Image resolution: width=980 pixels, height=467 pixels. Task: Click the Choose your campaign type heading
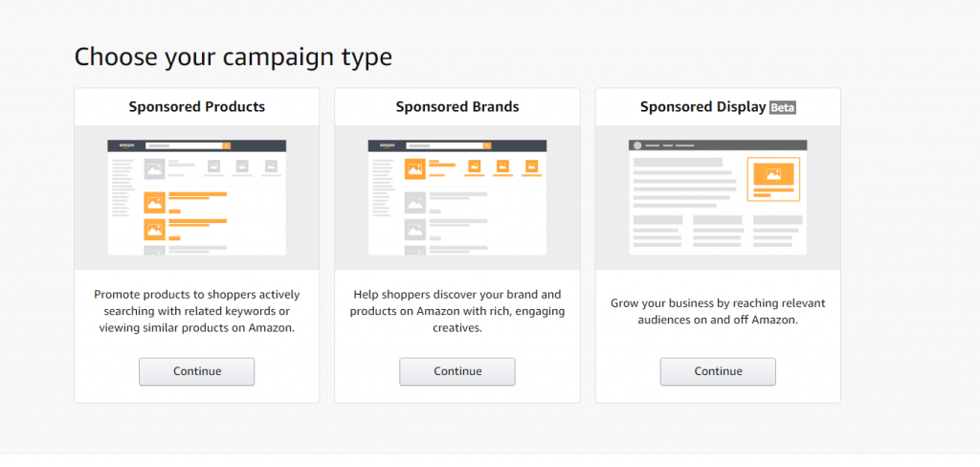click(x=234, y=56)
